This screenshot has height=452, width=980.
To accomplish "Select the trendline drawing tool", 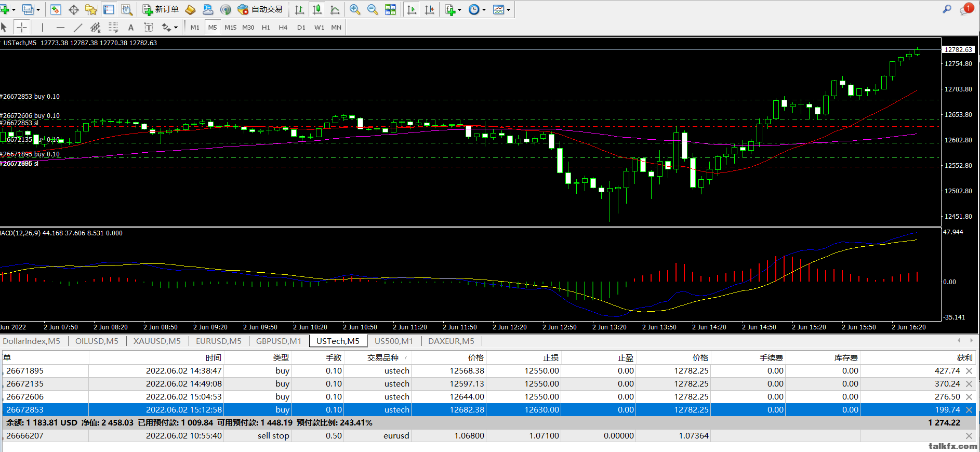I will coord(78,27).
